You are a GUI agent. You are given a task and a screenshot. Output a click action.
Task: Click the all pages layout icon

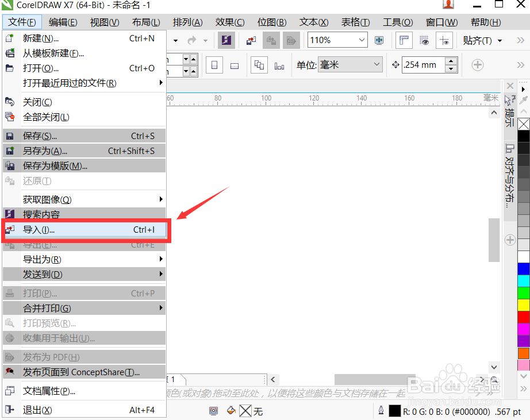(259, 65)
